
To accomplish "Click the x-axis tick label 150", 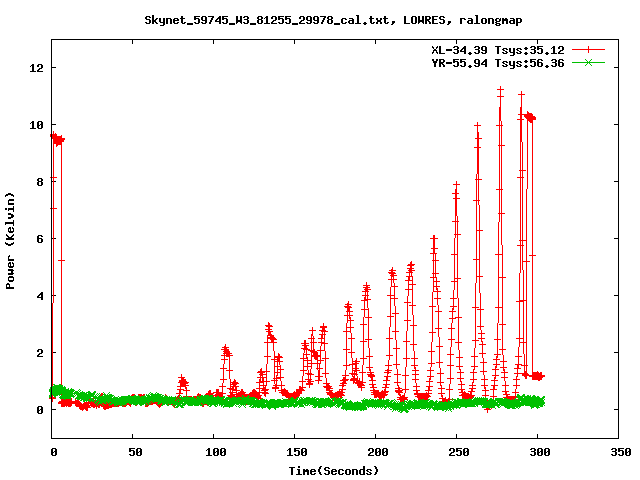I will pyautogui.click(x=297, y=452).
